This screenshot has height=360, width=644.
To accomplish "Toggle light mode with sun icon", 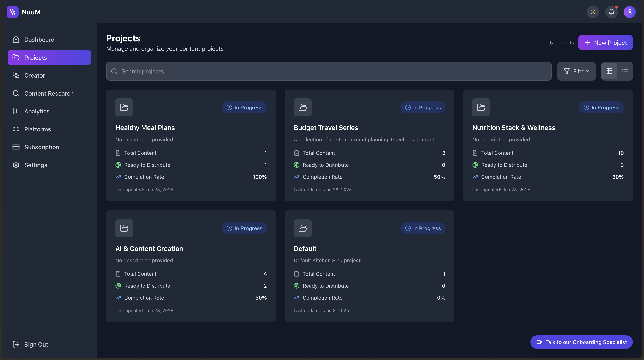I will click(593, 12).
